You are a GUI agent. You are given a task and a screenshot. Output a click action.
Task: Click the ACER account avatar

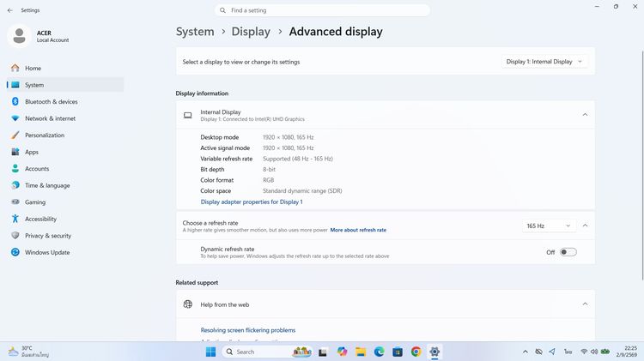[x=19, y=36]
